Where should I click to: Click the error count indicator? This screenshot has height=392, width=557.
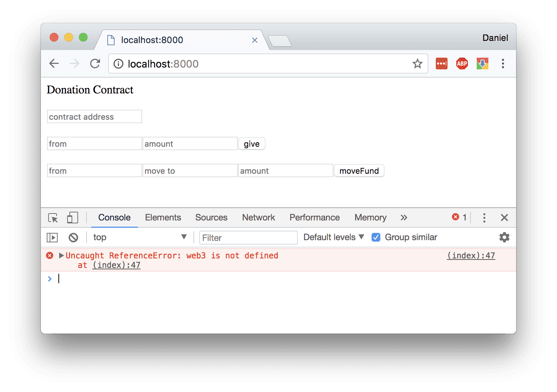459,217
